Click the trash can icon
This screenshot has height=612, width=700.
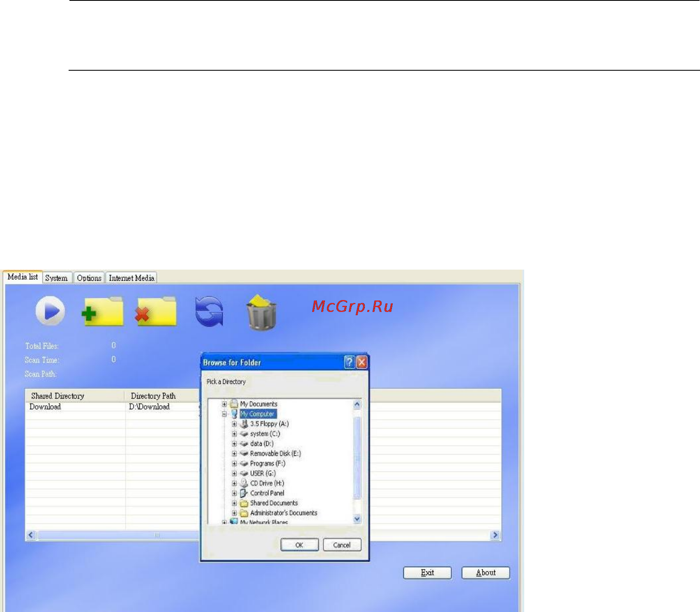coord(261,312)
